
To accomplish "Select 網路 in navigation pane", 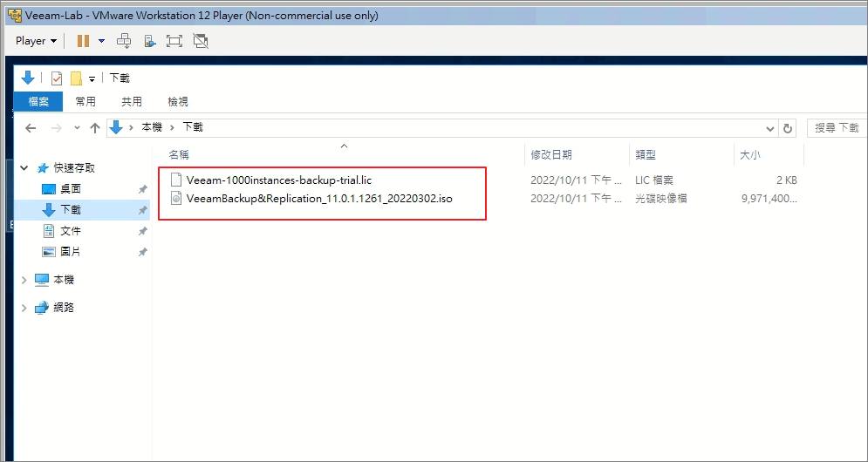I will [x=64, y=308].
